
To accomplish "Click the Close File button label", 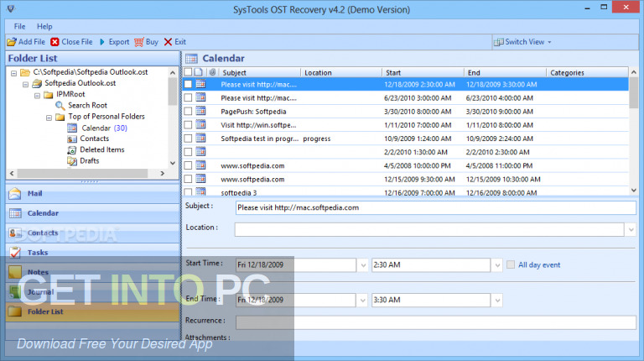I will click(77, 42).
